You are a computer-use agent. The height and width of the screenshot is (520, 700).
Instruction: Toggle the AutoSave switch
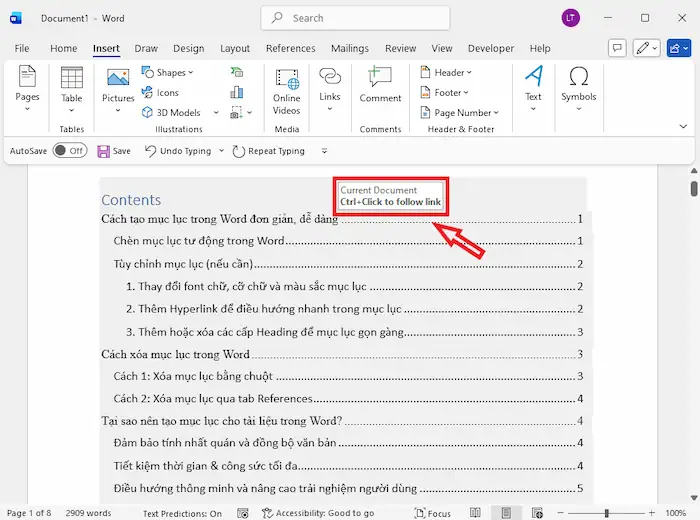tap(69, 151)
